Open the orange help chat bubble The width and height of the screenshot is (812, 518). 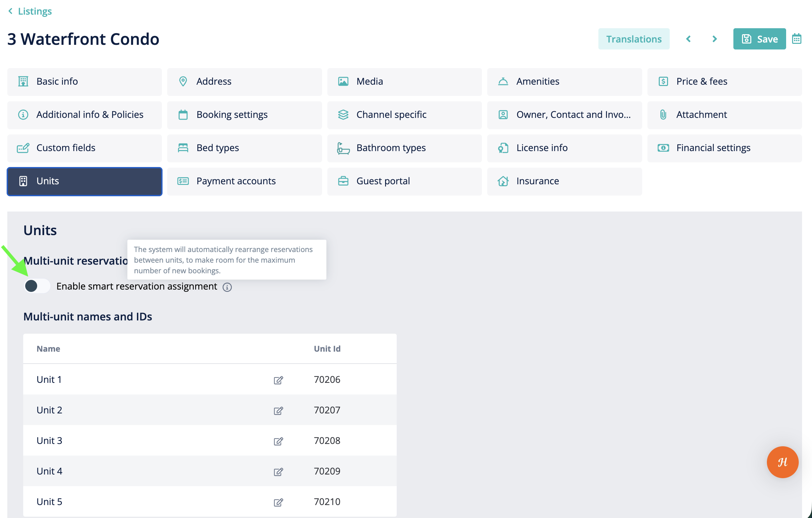(782, 462)
